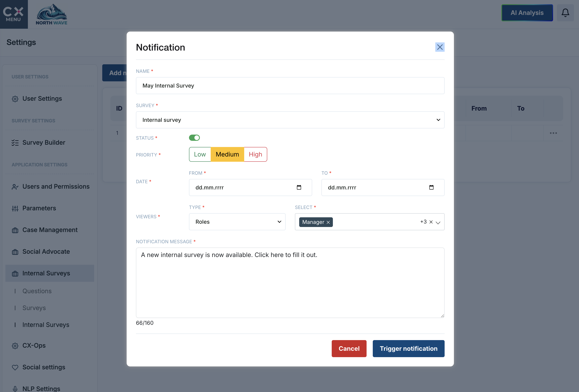The width and height of the screenshot is (579, 392).
Task: Open Social settings
Action: (44, 367)
